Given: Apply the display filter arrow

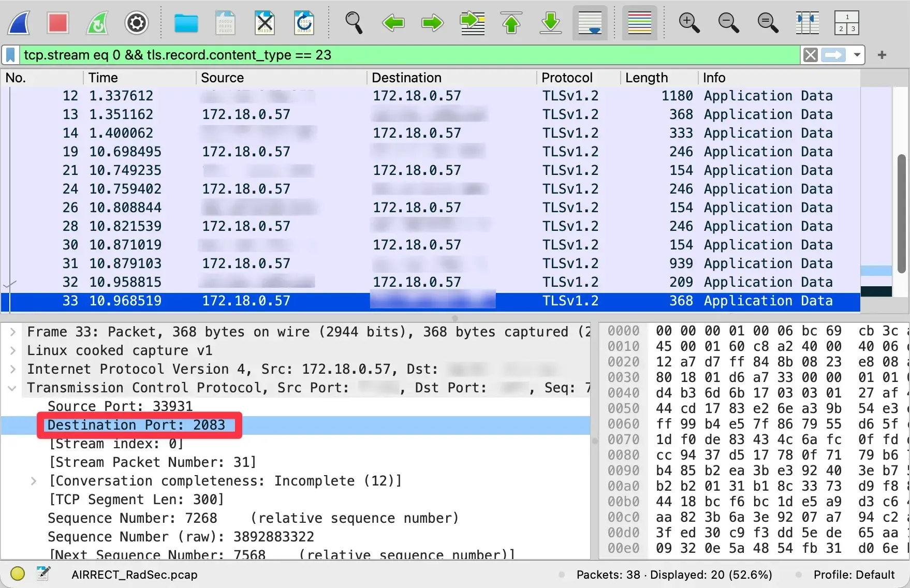Looking at the screenshot, I should 833,55.
